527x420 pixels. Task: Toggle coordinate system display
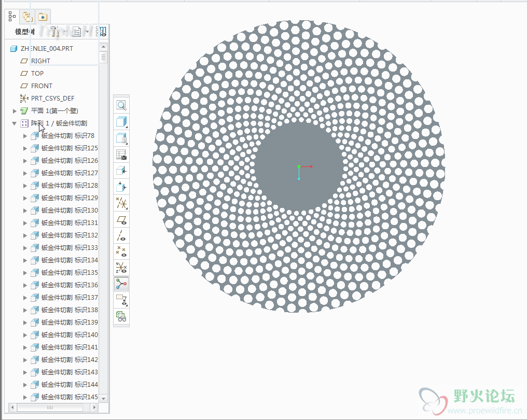pos(121,268)
